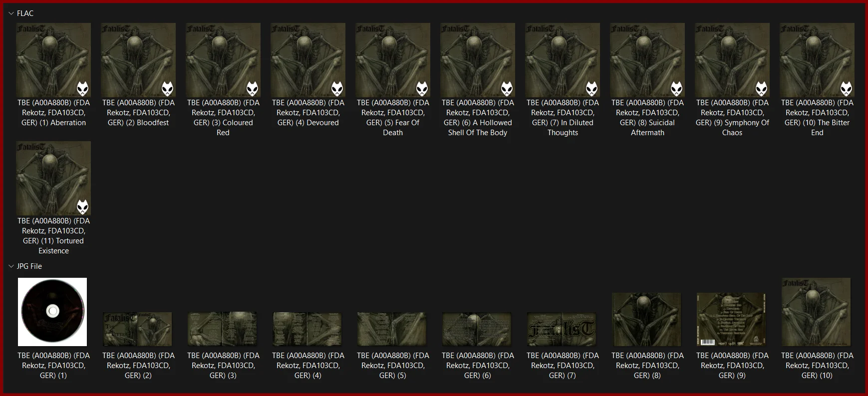This screenshot has width=868, height=396.
Task: Click the JPG thumbnail labeled GER) (6)
Action: click(x=477, y=329)
